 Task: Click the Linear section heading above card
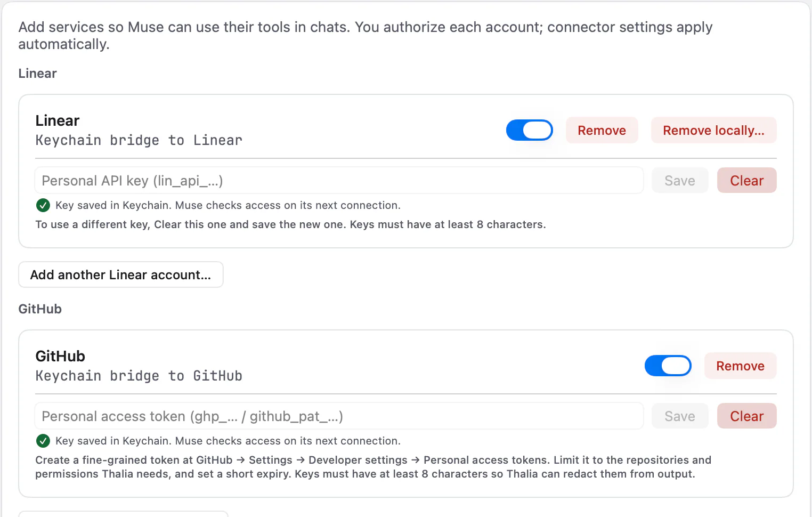tap(37, 74)
